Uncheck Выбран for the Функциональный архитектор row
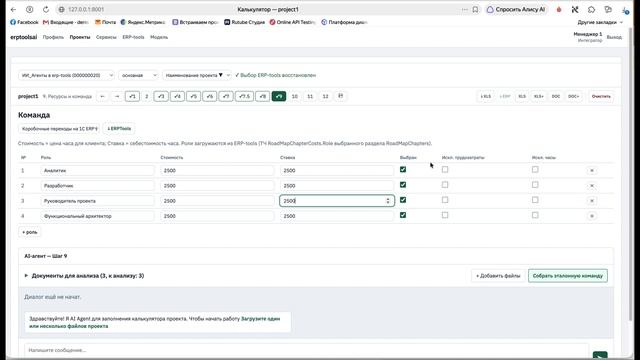Screen dimensions: 640x360 403,215
